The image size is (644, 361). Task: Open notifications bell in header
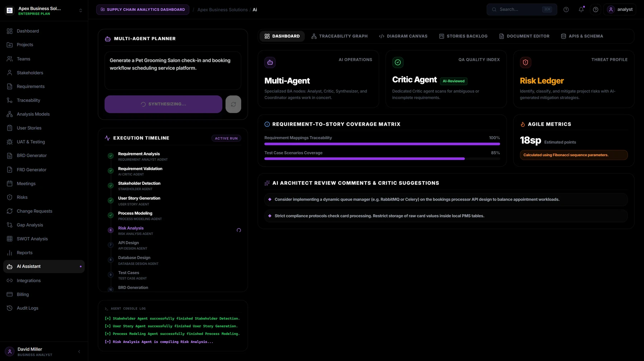pos(581,10)
